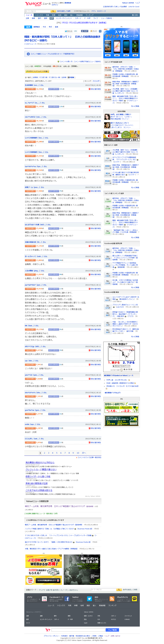Click the ログインしてコメントを書く button
Image resolution: width=164 pixels, height=644 pixels.
pos(37,71)
